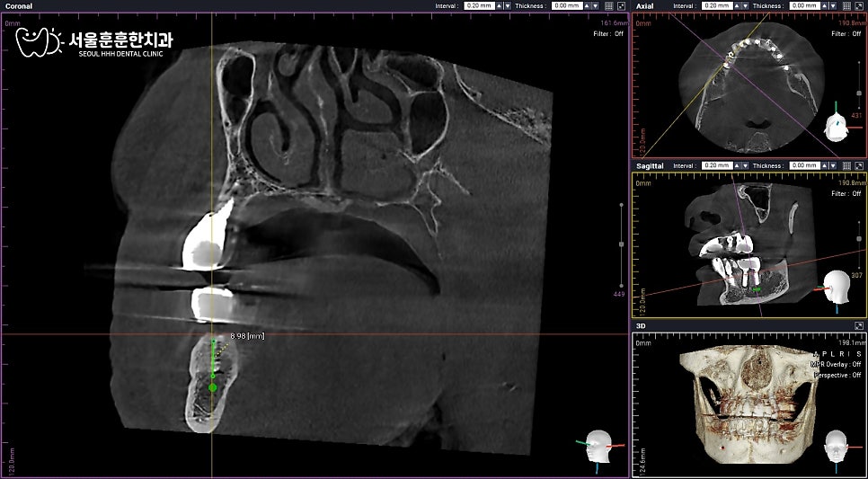Maximize the 3D view panel

(x=859, y=326)
